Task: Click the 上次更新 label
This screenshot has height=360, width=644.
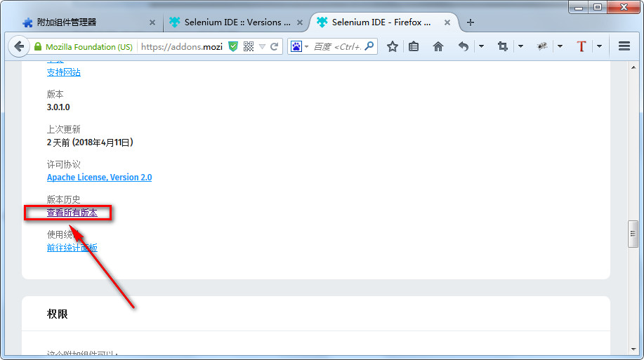Action: click(x=63, y=129)
